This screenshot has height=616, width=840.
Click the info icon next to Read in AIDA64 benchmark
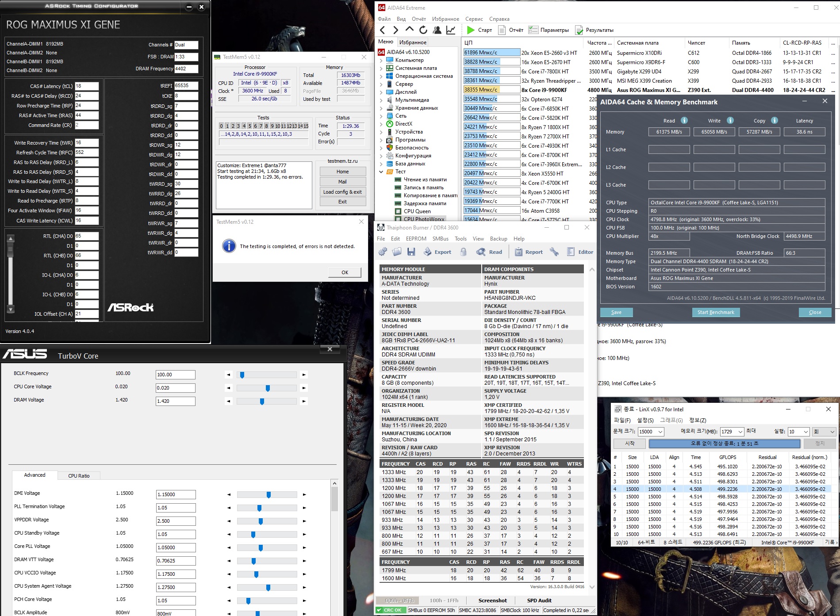684,120
